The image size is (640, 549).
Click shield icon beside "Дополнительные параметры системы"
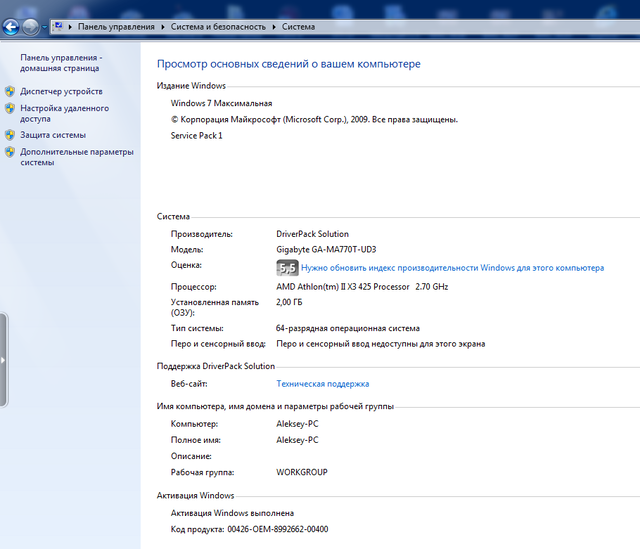[10, 153]
